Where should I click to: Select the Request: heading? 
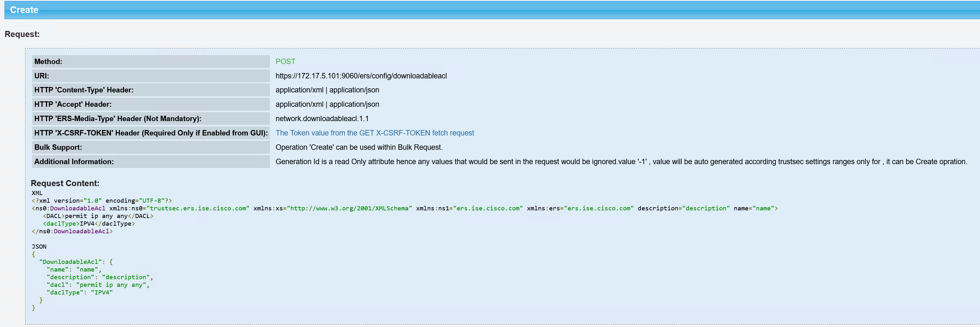coord(22,34)
